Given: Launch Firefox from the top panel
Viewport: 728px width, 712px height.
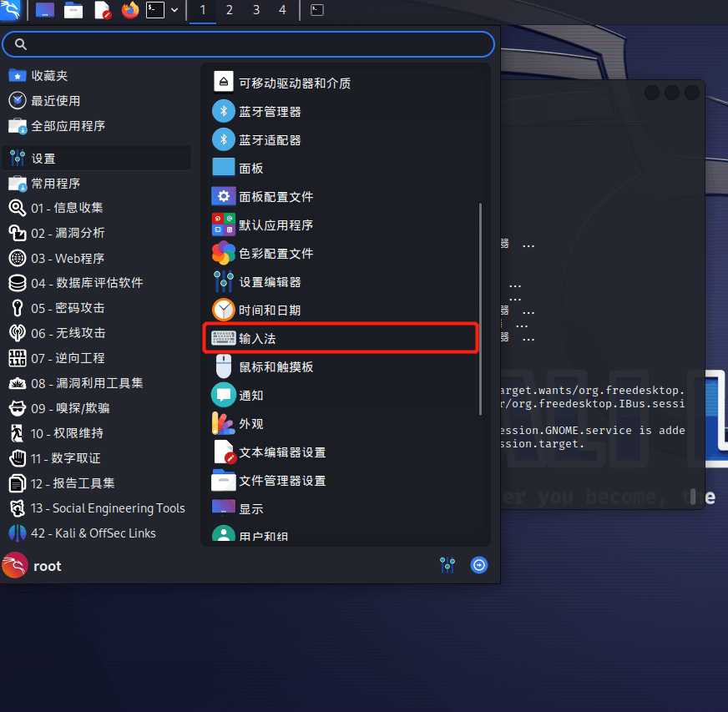Looking at the screenshot, I should click(130, 10).
